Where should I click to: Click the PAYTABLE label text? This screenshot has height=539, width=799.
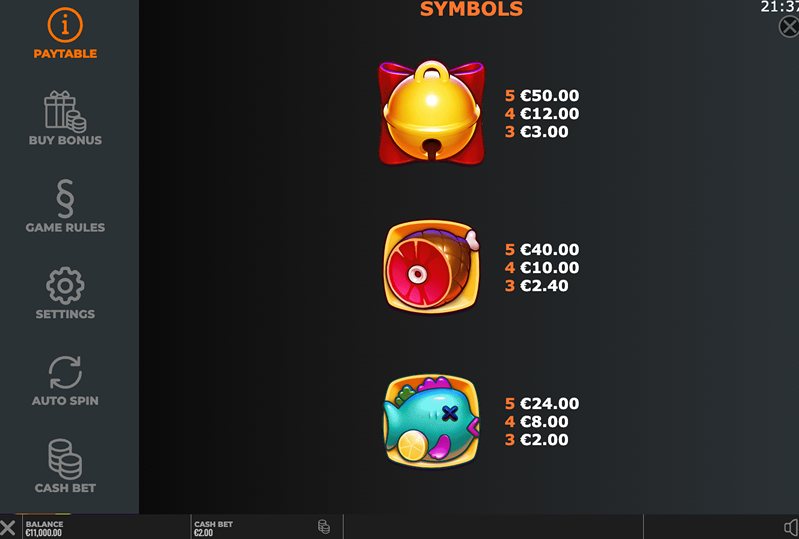click(65, 53)
